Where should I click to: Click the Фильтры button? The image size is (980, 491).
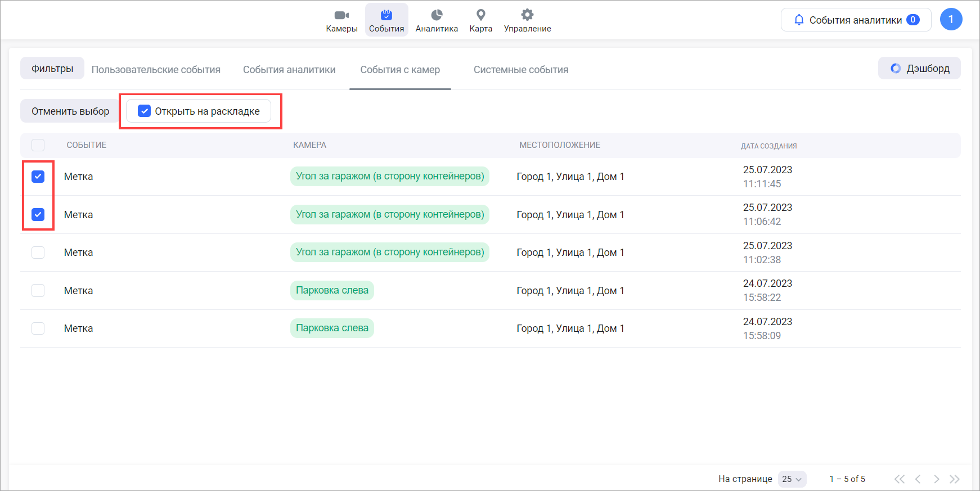point(52,69)
